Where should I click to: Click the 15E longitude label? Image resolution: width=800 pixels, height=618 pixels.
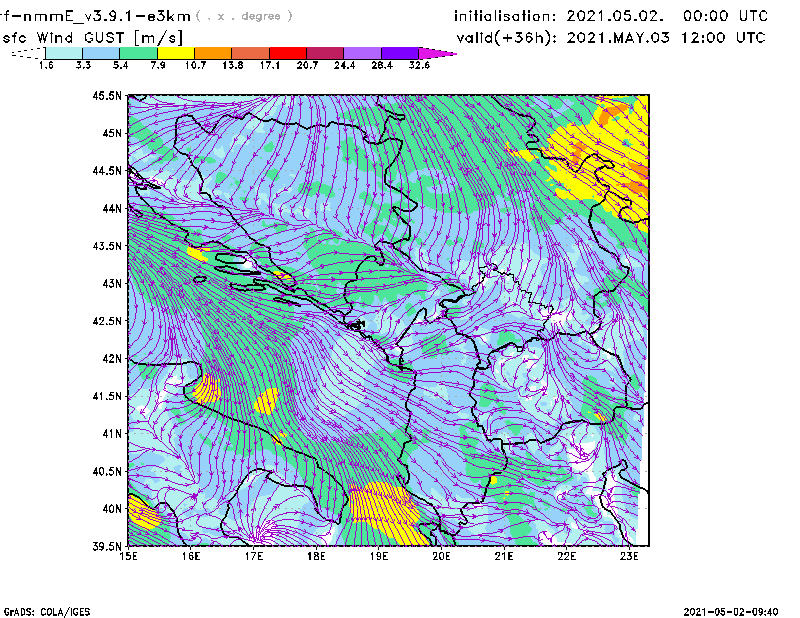(x=128, y=556)
